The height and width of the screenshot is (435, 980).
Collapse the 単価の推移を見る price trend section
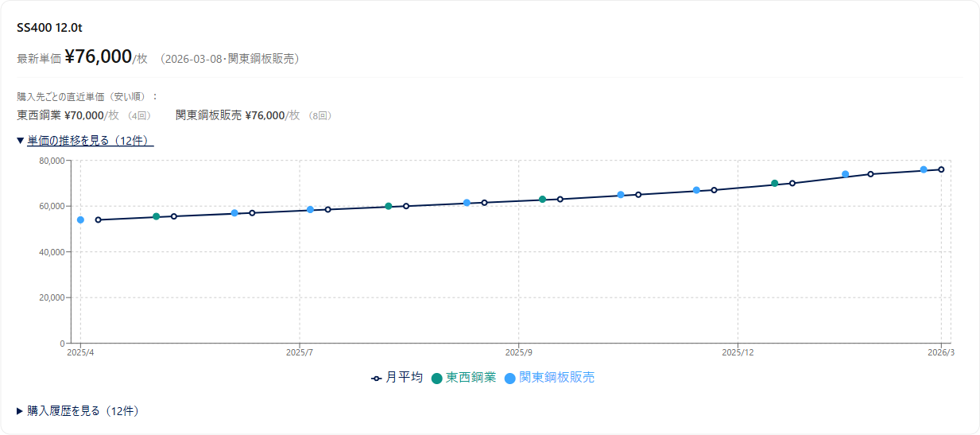tap(85, 141)
